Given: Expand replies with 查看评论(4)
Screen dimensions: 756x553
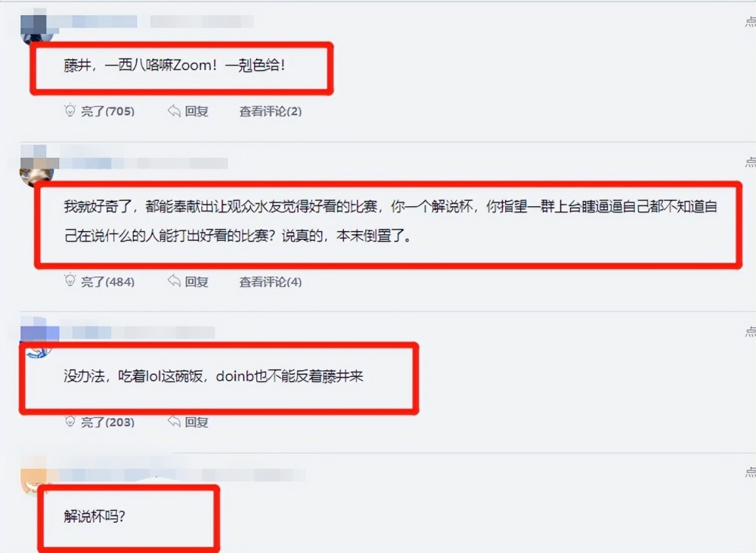Looking at the screenshot, I should (271, 281).
